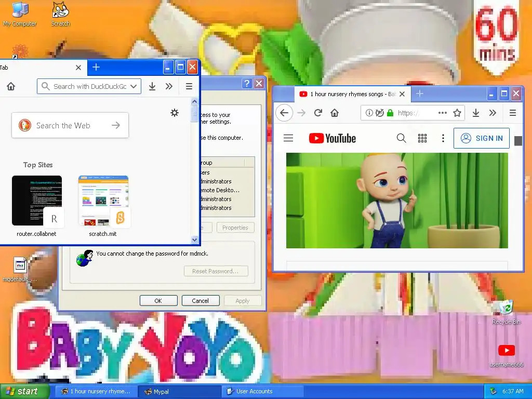Go forward in YouTube browser window
The height and width of the screenshot is (399, 532).
point(301,113)
